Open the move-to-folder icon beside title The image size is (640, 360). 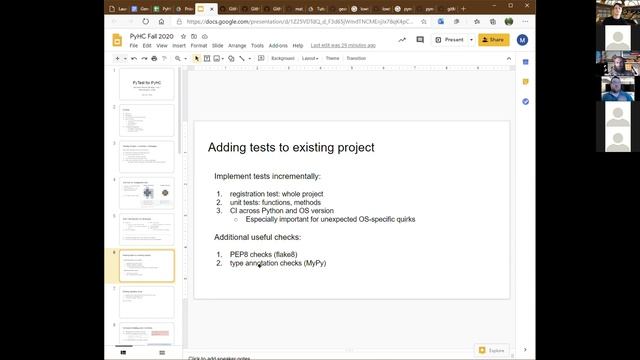tap(194, 36)
